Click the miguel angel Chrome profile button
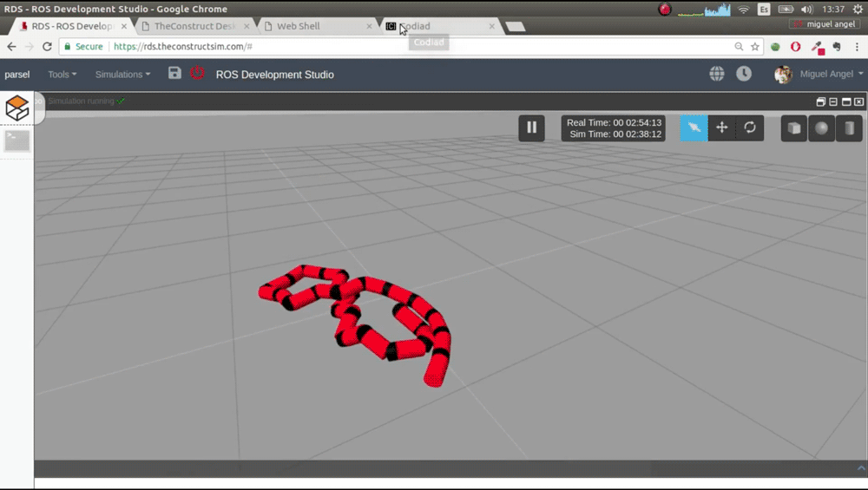Image resolution: width=868 pixels, height=490 pixels. 825,23
